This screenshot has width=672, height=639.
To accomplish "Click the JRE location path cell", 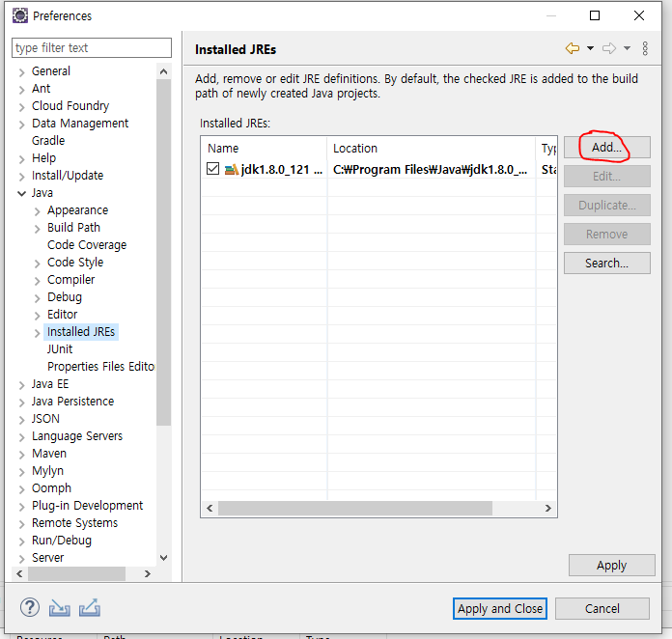I will point(431,169).
